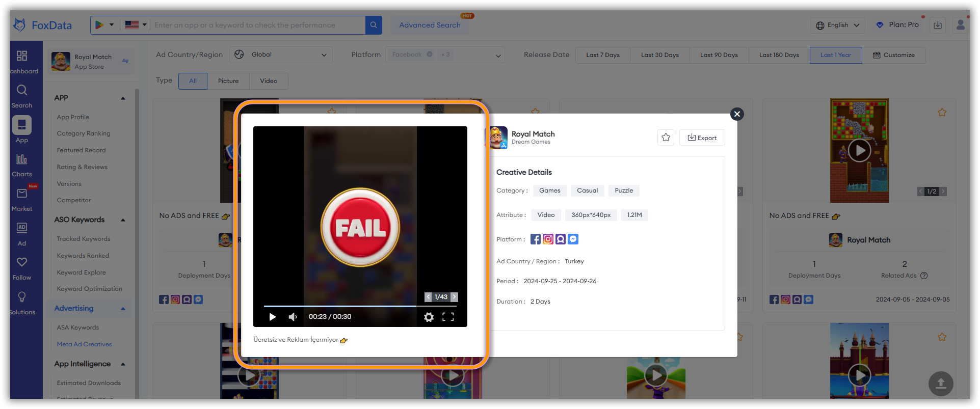Click the Messenger platform icon in details
Viewport: 980px width, 409px height.
coord(573,239)
